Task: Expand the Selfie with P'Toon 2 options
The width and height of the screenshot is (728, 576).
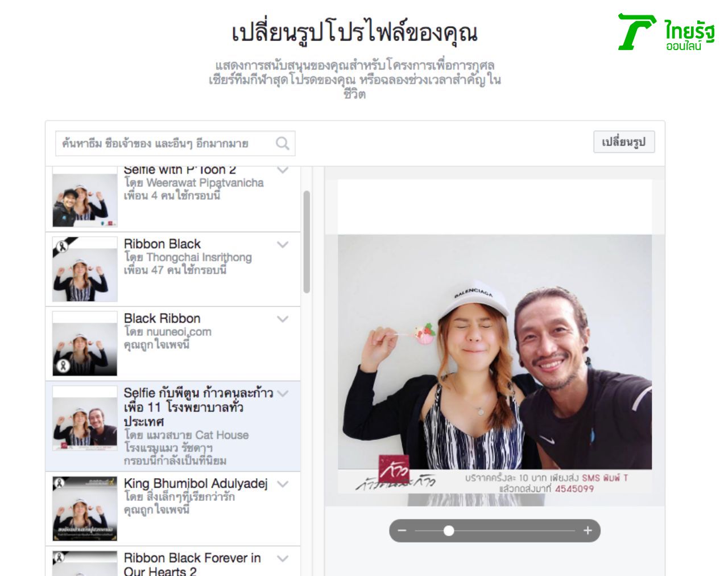Action: (x=282, y=168)
